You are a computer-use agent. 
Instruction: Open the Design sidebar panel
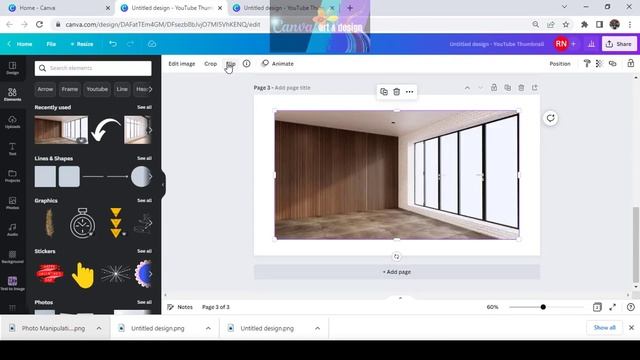(x=12, y=68)
